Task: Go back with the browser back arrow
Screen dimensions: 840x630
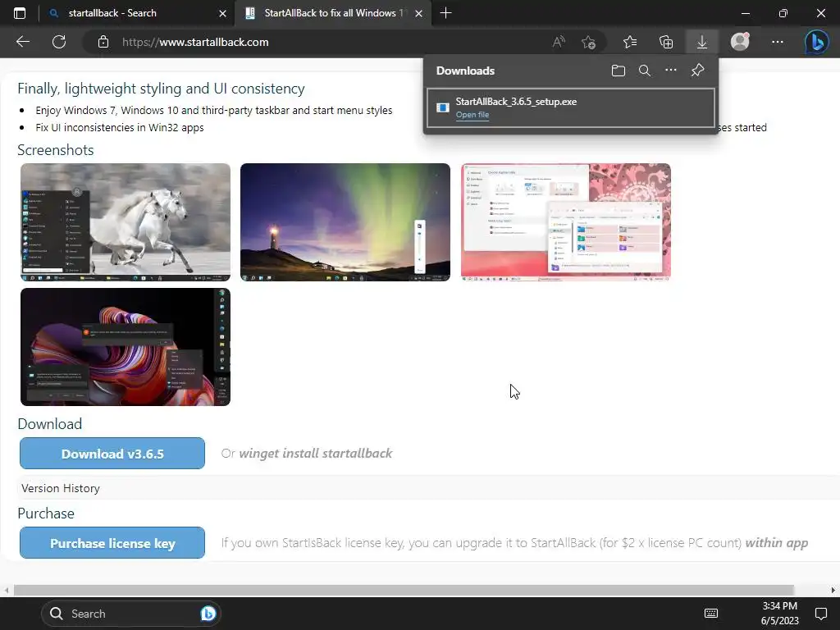Action: pos(23,42)
